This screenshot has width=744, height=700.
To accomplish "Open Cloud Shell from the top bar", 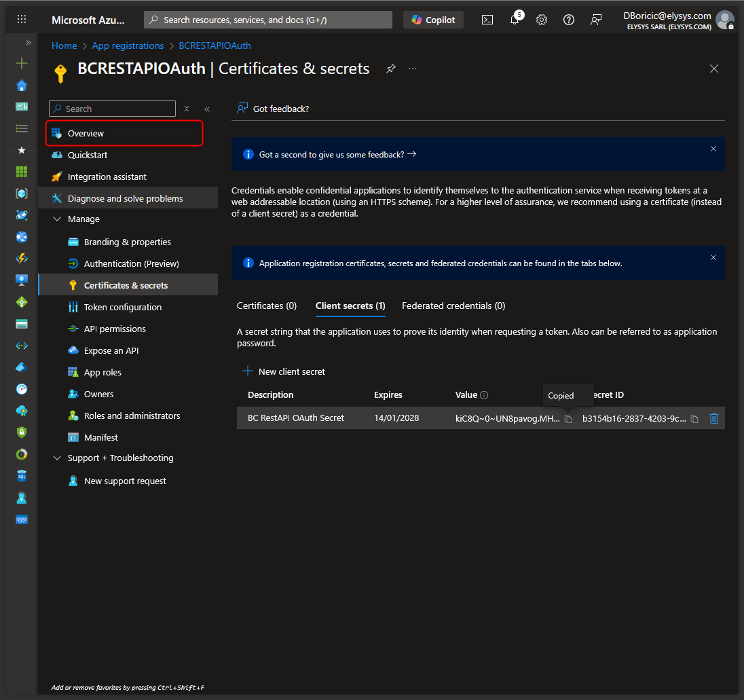I will 487,20.
